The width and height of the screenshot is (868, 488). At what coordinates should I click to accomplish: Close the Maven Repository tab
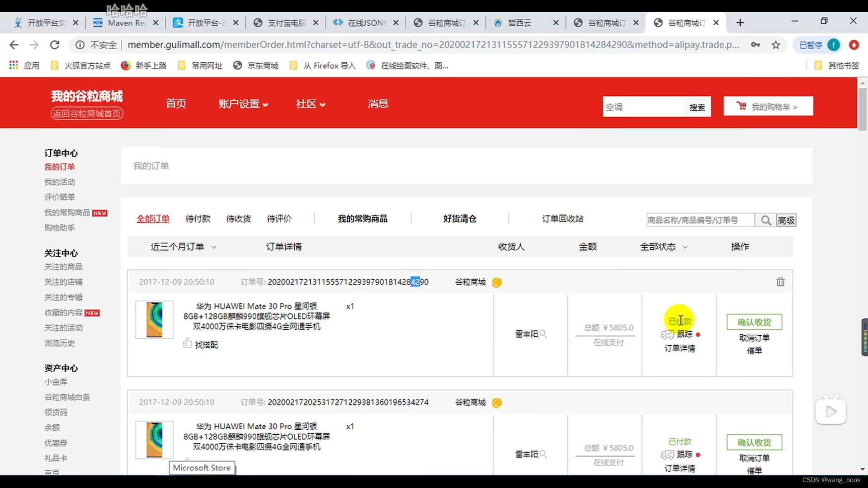156,23
